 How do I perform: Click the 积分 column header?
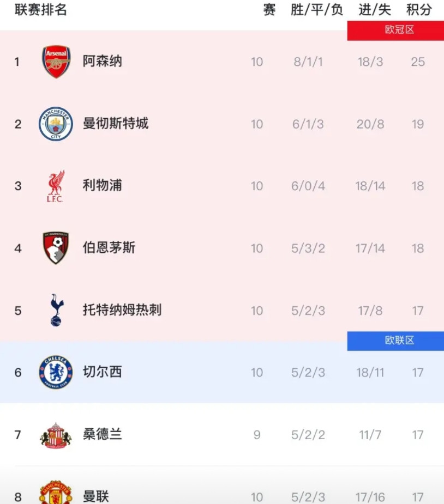point(419,10)
